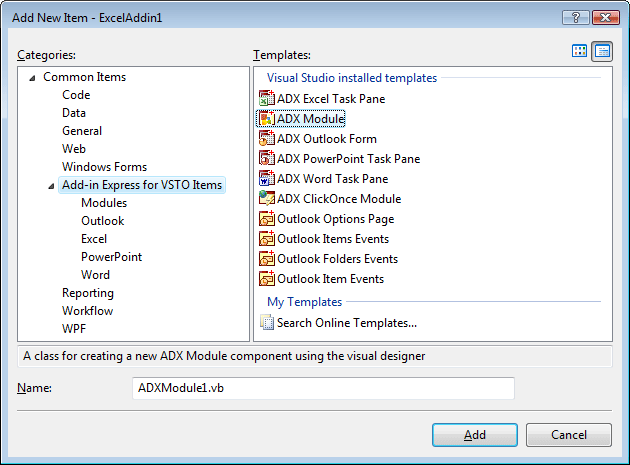Select the Data category

74,113
